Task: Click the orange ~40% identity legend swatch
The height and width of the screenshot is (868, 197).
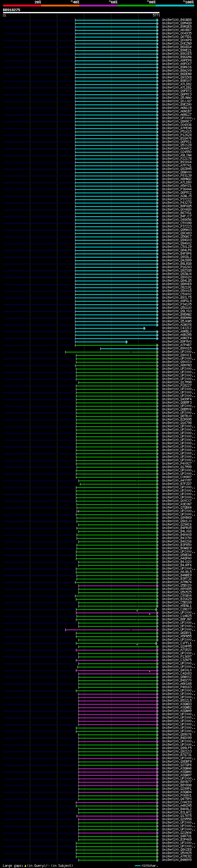Action: coord(60,6)
